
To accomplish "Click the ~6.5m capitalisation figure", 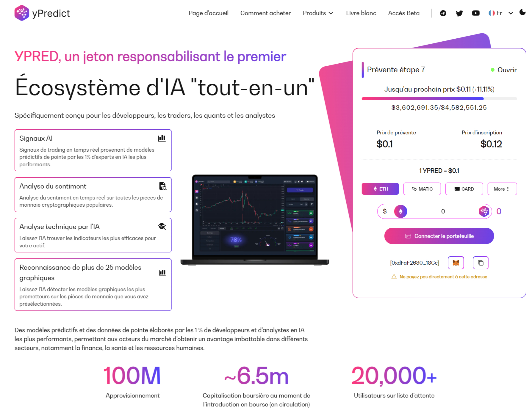I will [x=256, y=376].
